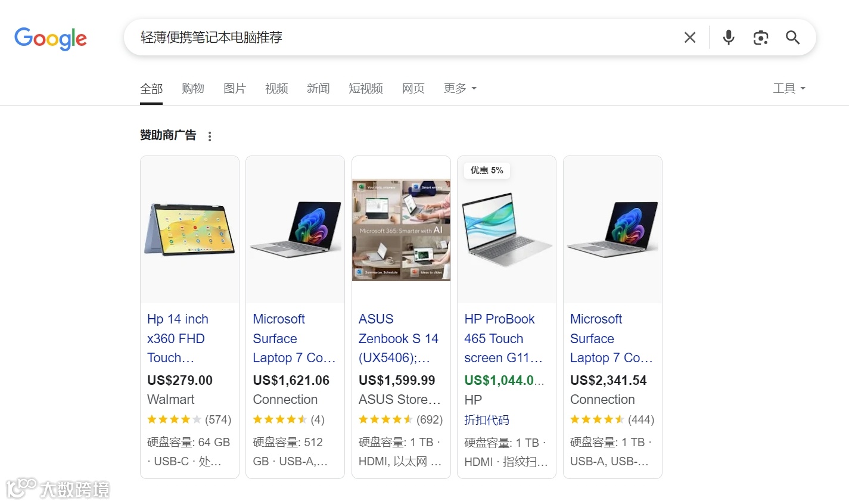The width and height of the screenshot is (849, 504).
Task: Focus the search field containing 轻薄便携笔记本电脑推荐
Action: click(x=405, y=38)
